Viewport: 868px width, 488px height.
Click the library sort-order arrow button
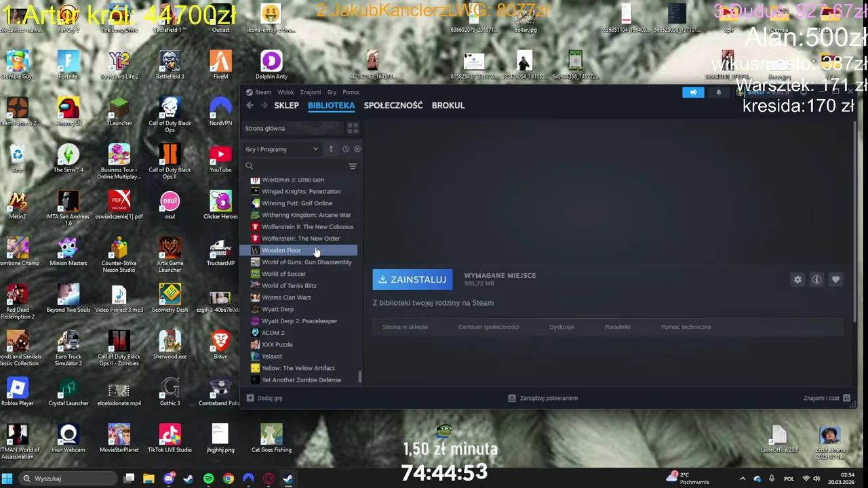pyautogui.click(x=331, y=149)
